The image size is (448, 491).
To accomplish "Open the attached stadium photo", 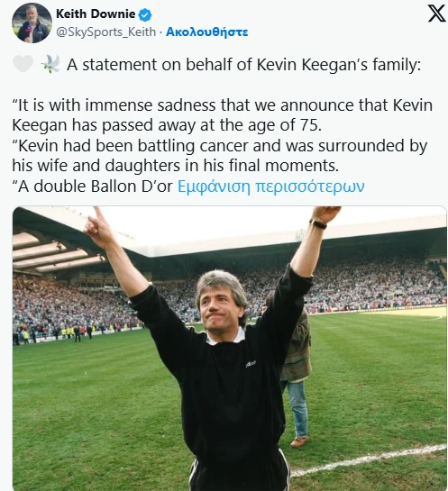I will click(230, 349).
